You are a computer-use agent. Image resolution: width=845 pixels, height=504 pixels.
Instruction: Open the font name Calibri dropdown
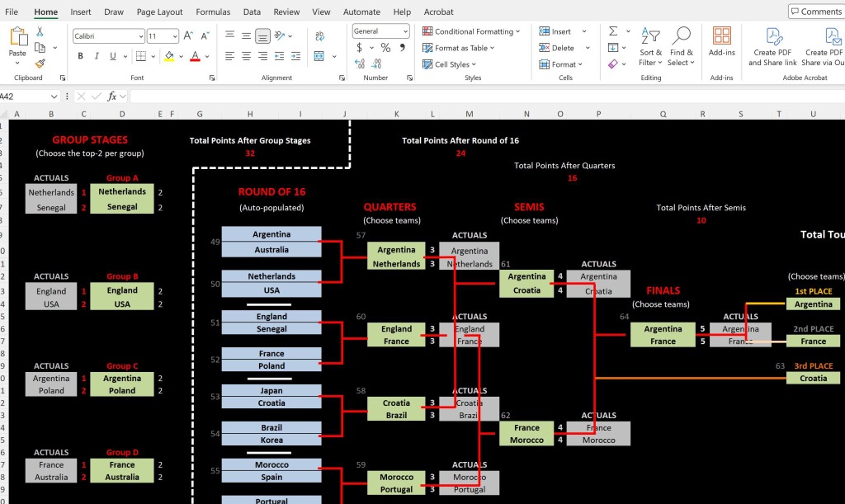140,36
